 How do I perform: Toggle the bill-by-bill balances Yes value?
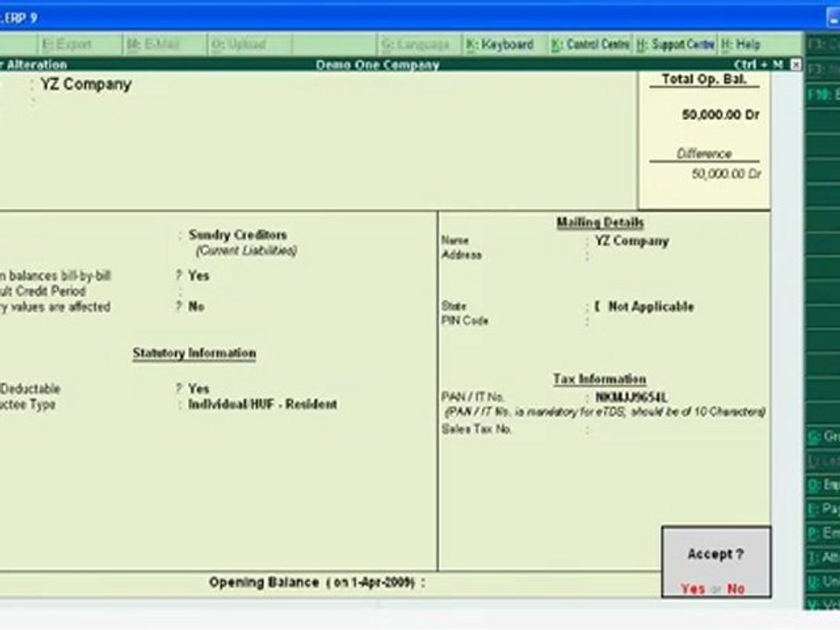[199, 276]
